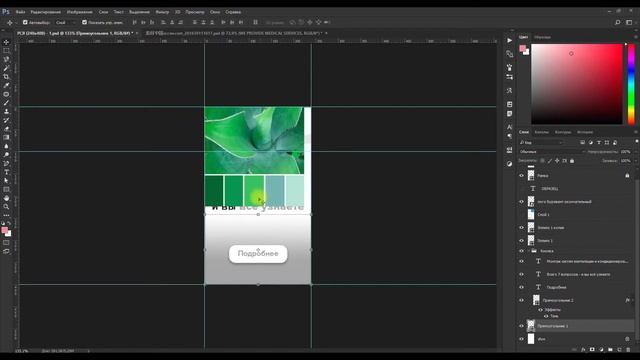Hide the Рамка layer

coord(521,176)
